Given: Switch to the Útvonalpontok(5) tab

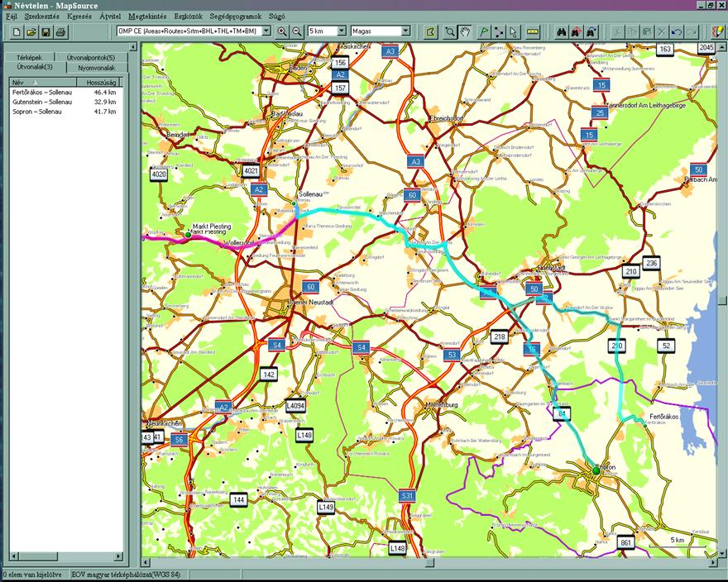Looking at the screenshot, I should [91, 58].
